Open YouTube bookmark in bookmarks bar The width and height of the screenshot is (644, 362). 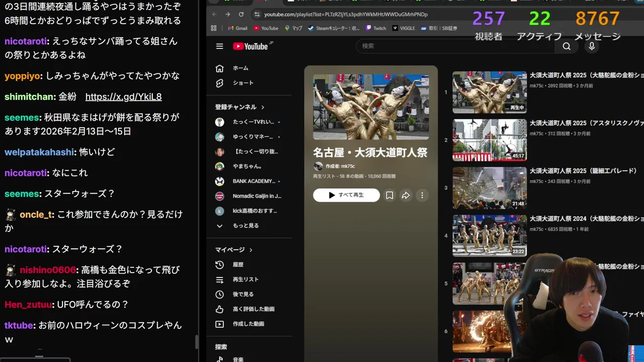[x=266, y=28]
